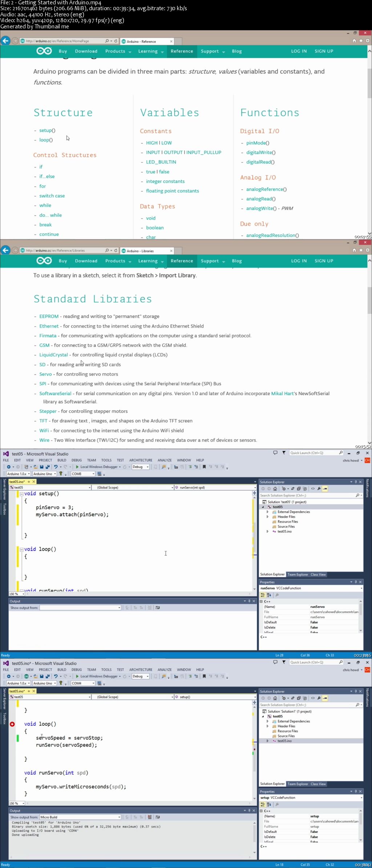Click notifications filter flag in COM4 Visual Studio title bar

pyautogui.click(x=284, y=662)
